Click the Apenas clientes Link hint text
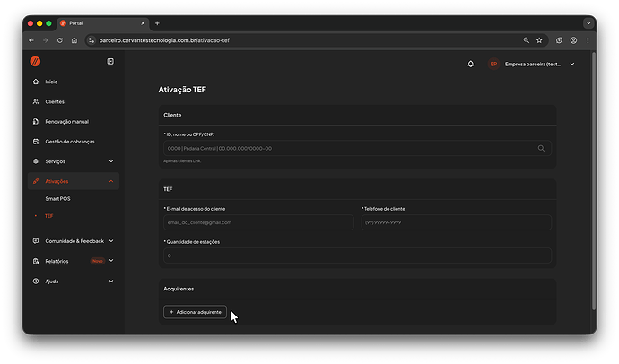Image resolution: width=619 pixels, height=364 pixels. (x=182, y=160)
